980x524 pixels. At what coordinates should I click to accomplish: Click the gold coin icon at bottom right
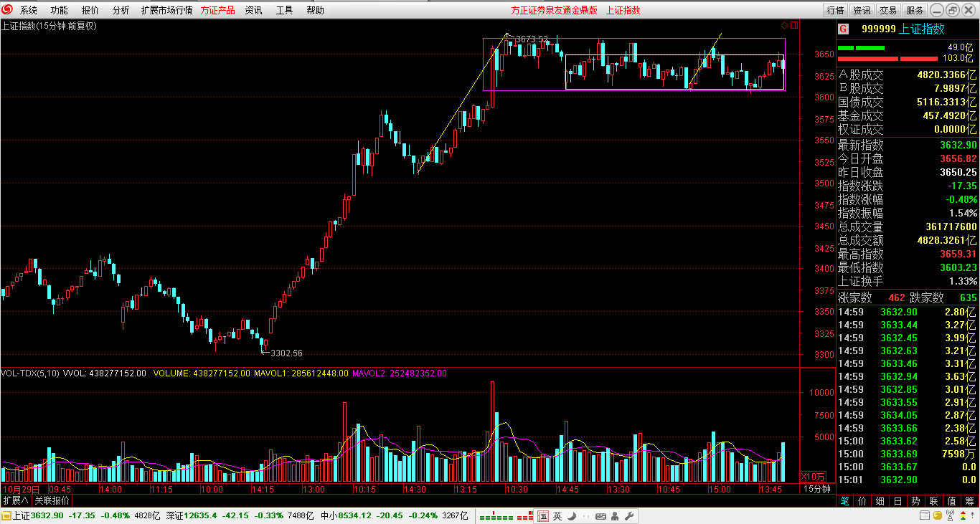tap(938, 516)
